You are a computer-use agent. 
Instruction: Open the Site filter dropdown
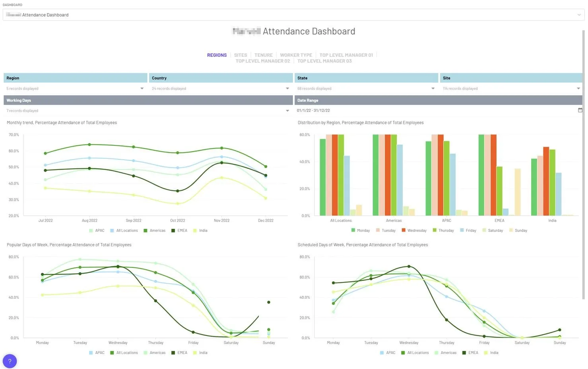[x=511, y=89]
